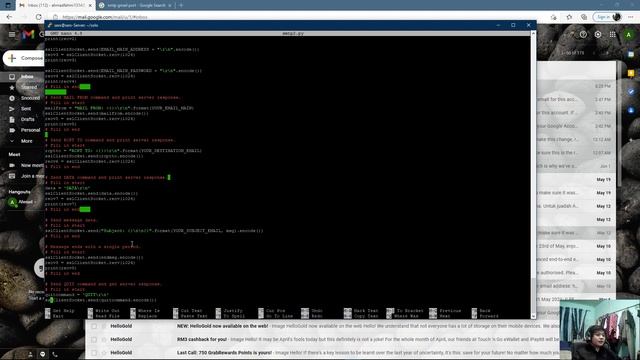
Task: Open email 'RM3 cashback for you!'
Action: pyautogui.click(x=202, y=339)
